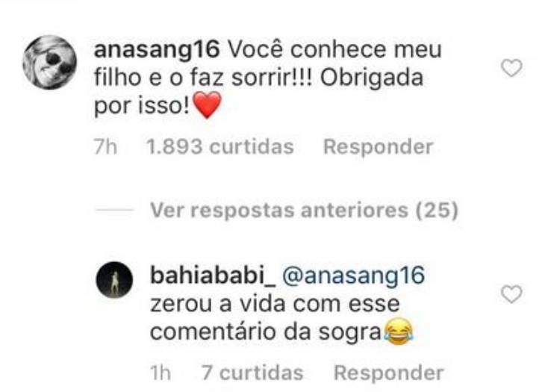Reply to anasang16's comment via Responder
560x392 pixels.
click(379, 147)
